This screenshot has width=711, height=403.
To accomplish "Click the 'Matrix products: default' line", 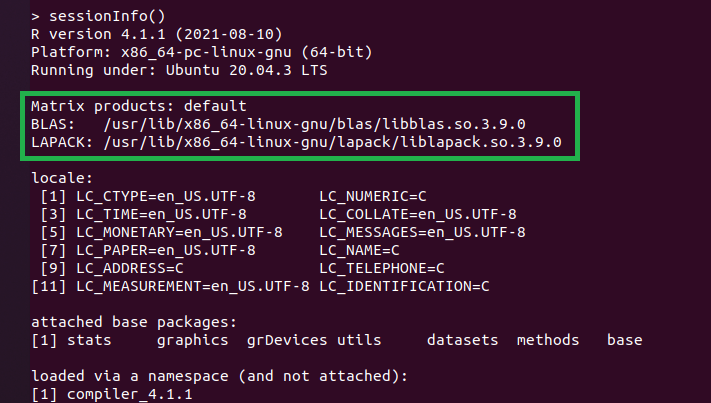I will click(x=138, y=106).
